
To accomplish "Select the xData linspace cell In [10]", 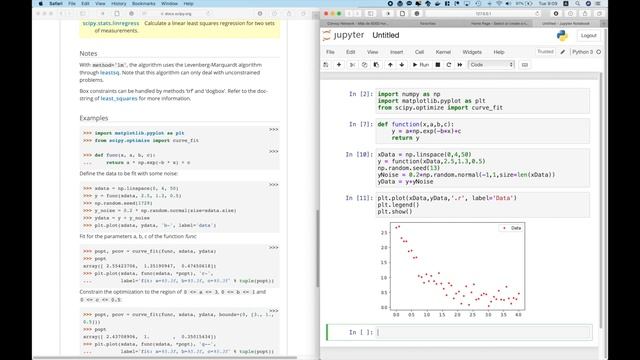I will (x=482, y=168).
